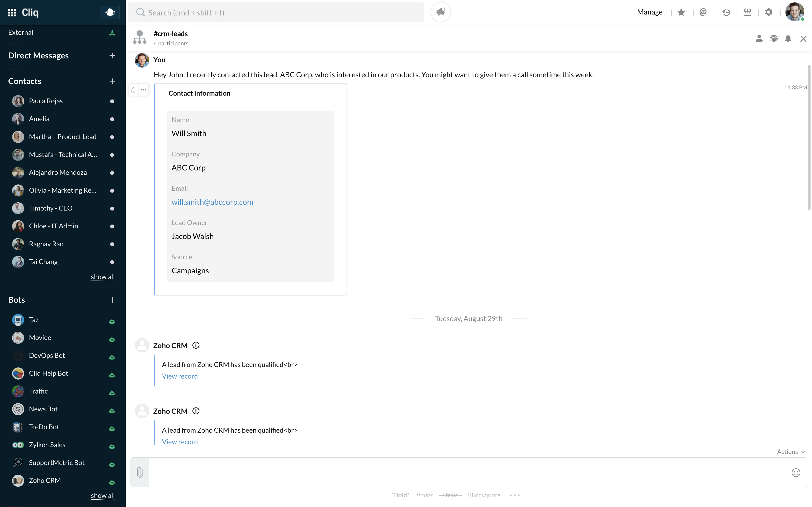The height and width of the screenshot is (507, 812).
Task: Click first View record link
Action: pos(180,376)
